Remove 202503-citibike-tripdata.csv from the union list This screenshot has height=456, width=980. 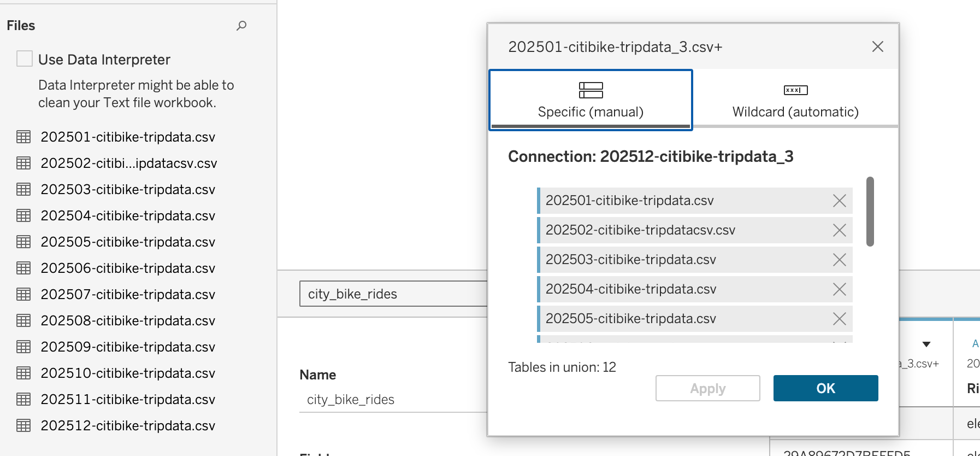839,260
